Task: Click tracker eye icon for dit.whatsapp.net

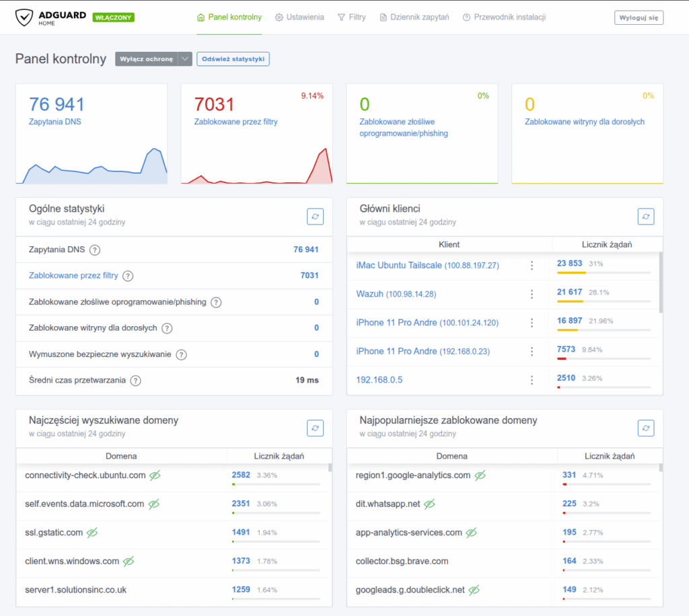Action: [x=429, y=504]
